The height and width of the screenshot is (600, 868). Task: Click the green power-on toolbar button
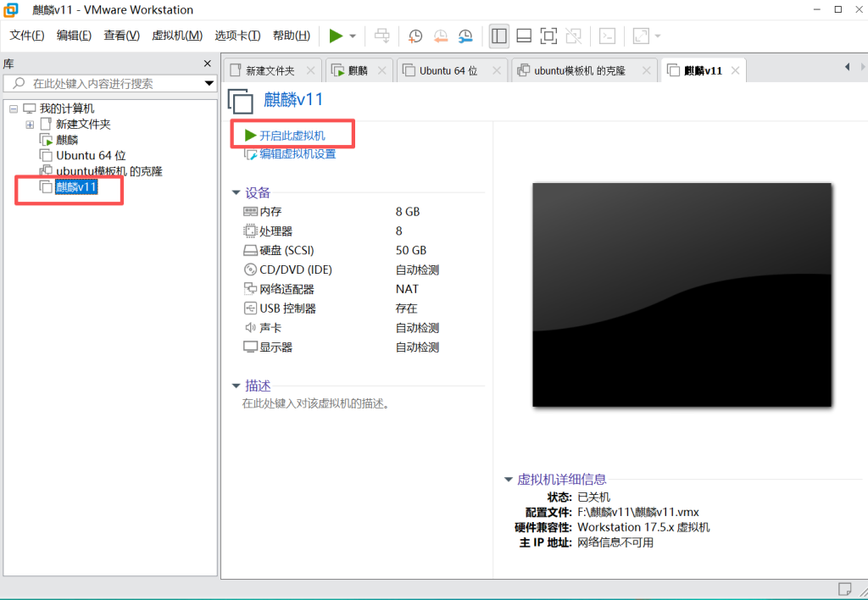337,36
